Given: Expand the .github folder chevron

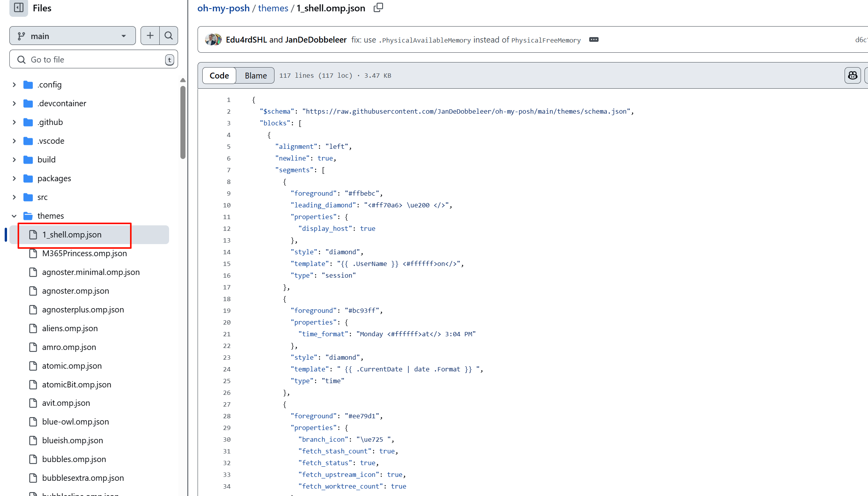Looking at the screenshot, I should point(14,122).
